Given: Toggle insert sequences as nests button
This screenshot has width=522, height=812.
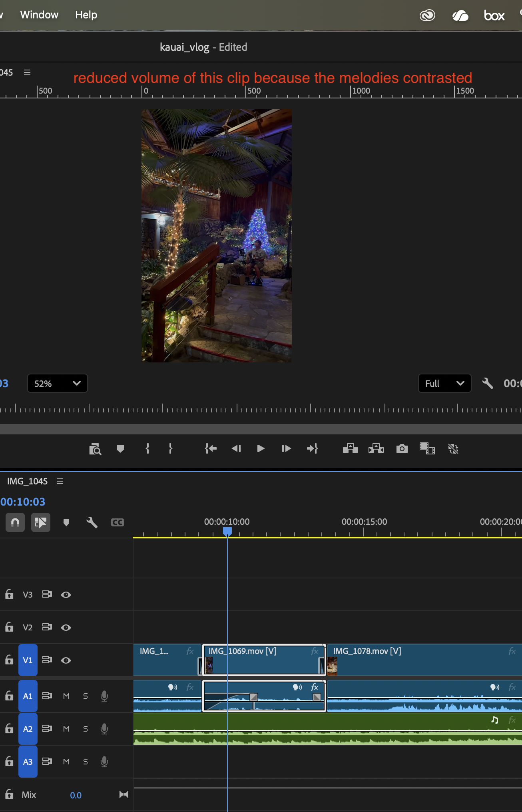Looking at the screenshot, I should click(41, 522).
